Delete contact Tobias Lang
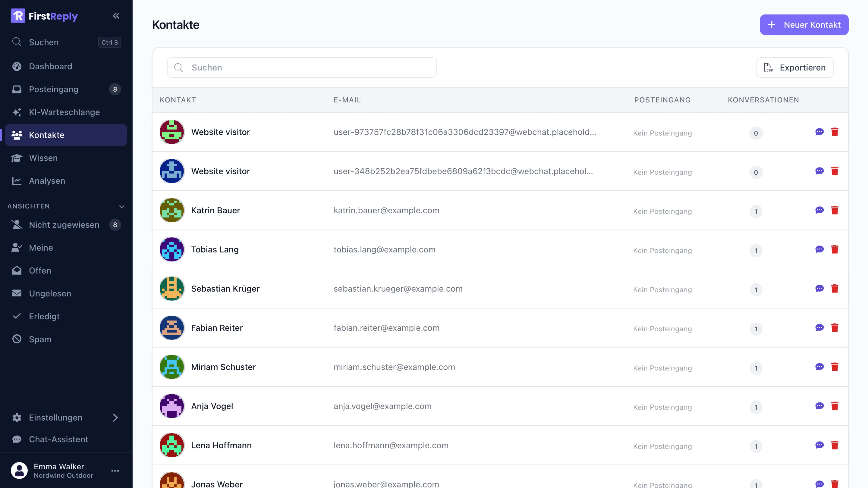This screenshot has height=488, width=868. (x=835, y=249)
